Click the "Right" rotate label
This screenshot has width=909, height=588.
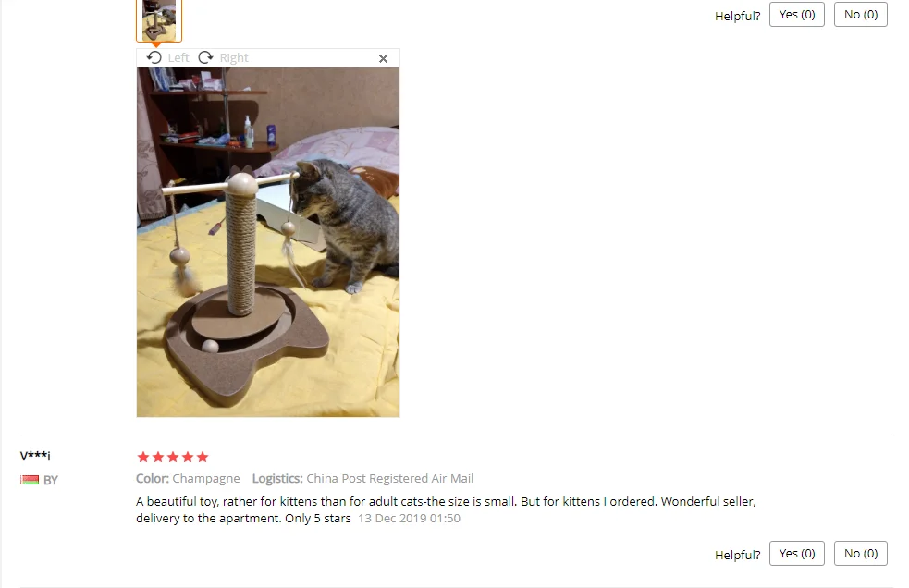click(x=234, y=58)
